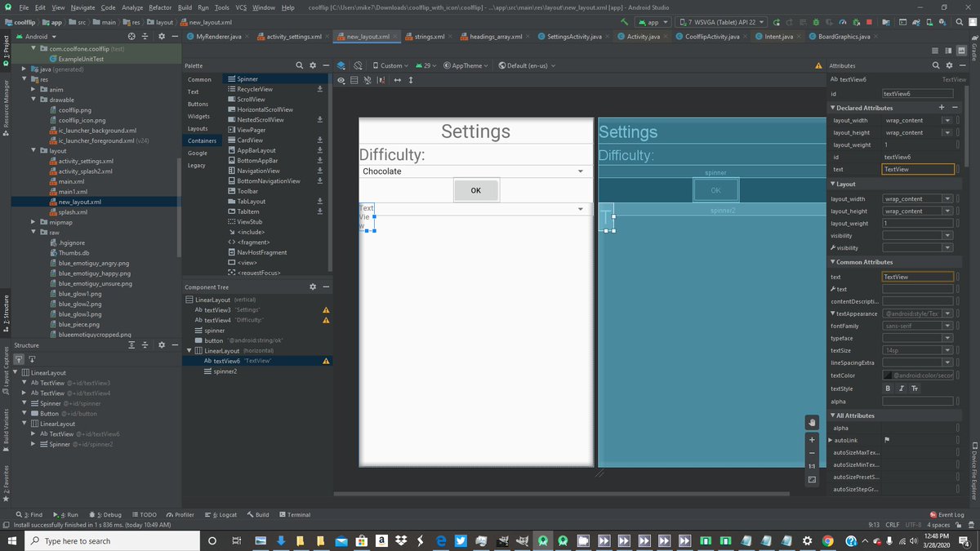980x551 pixels.
Task: Open the Event Log
Action: coord(947,515)
